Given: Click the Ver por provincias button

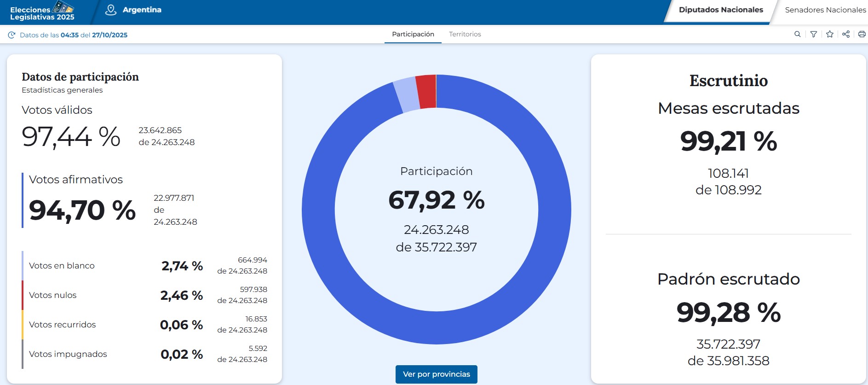Looking at the screenshot, I should coord(436,374).
